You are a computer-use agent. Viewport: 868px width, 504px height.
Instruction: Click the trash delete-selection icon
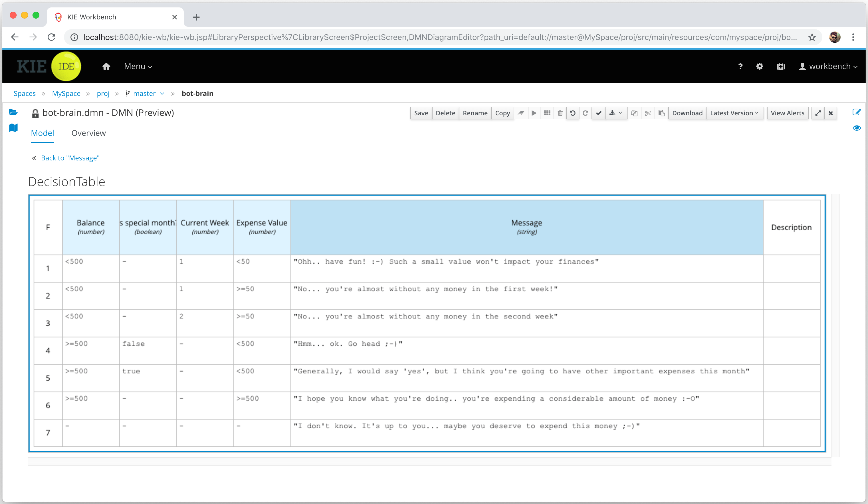click(560, 113)
